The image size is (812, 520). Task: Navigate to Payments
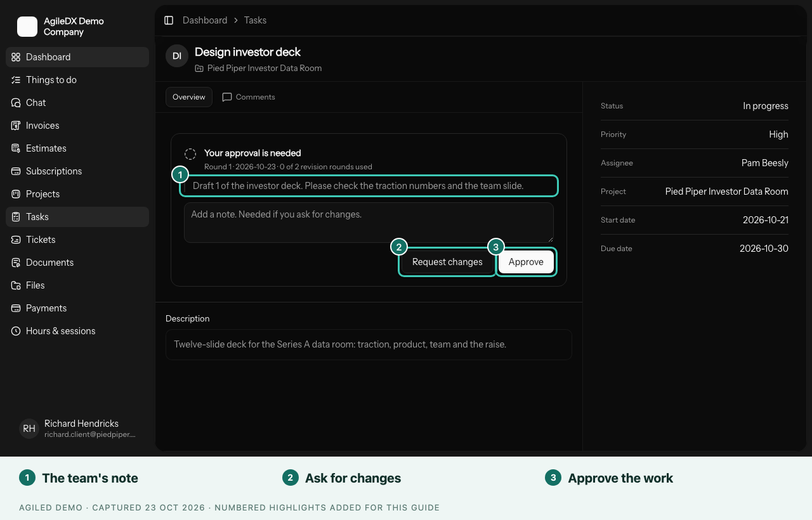(x=77, y=308)
